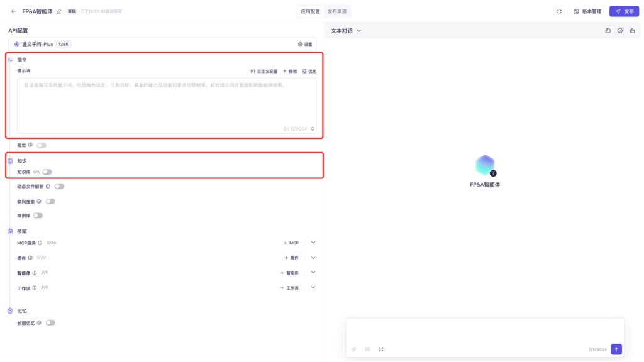Click the attachment paperclip icon in chat box
644x362 pixels.
tap(353, 349)
